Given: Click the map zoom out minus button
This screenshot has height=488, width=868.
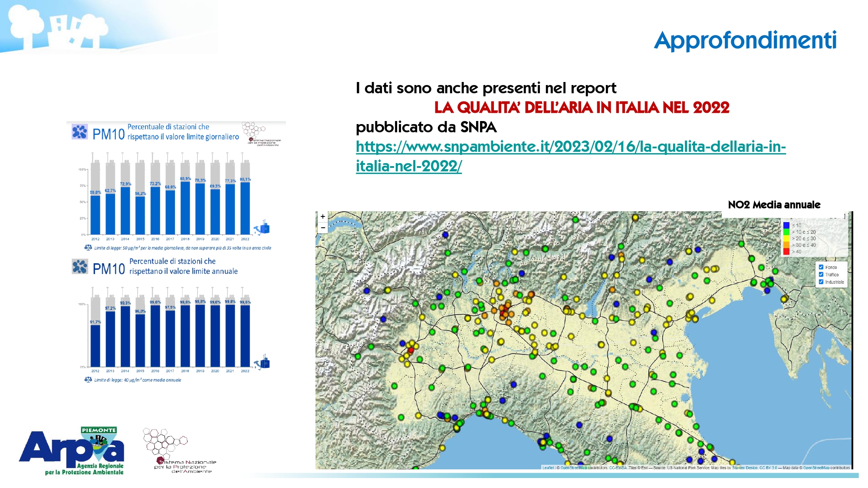Looking at the screenshot, I should click(322, 227).
